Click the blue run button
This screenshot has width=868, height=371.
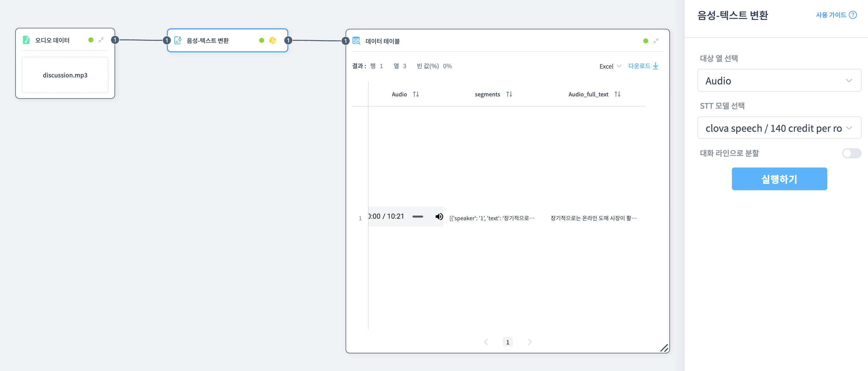click(779, 179)
